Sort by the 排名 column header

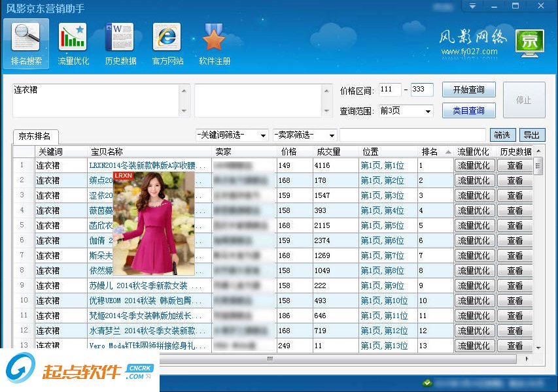(x=436, y=152)
